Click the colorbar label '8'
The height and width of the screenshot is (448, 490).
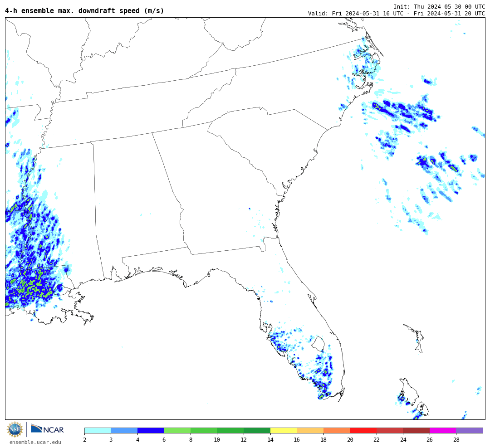coord(191,439)
